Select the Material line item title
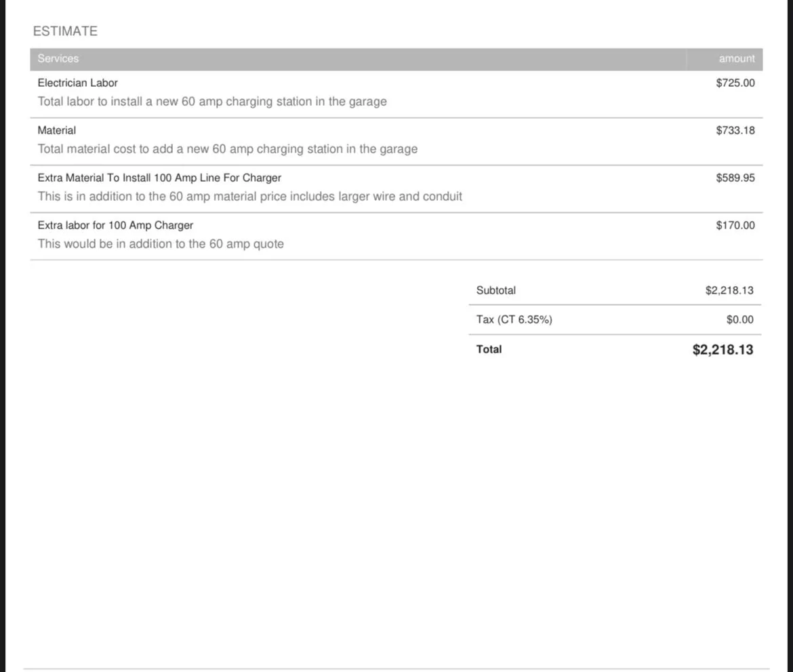Viewport: 793px width, 672px height. point(57,130)
